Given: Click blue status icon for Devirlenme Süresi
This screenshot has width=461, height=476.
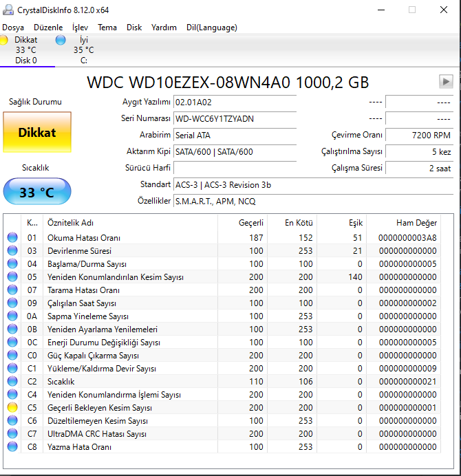Looking at the screenshot, I should point(12,250).
